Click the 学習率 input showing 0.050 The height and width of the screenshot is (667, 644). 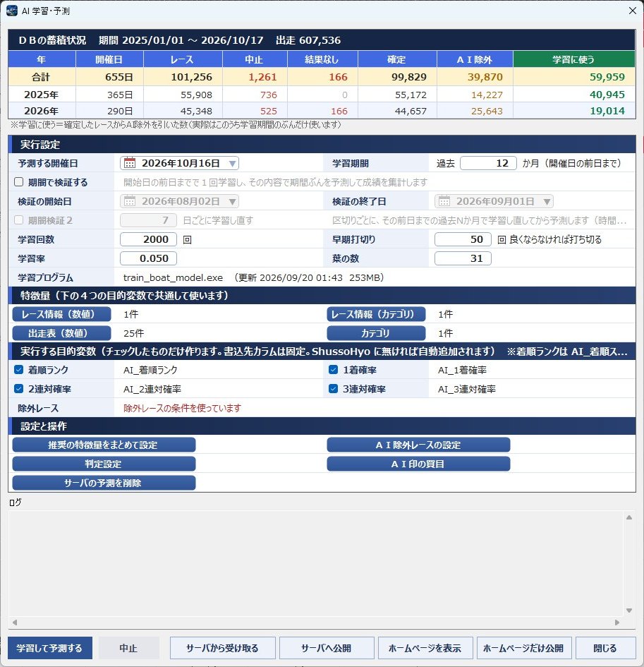148,258
